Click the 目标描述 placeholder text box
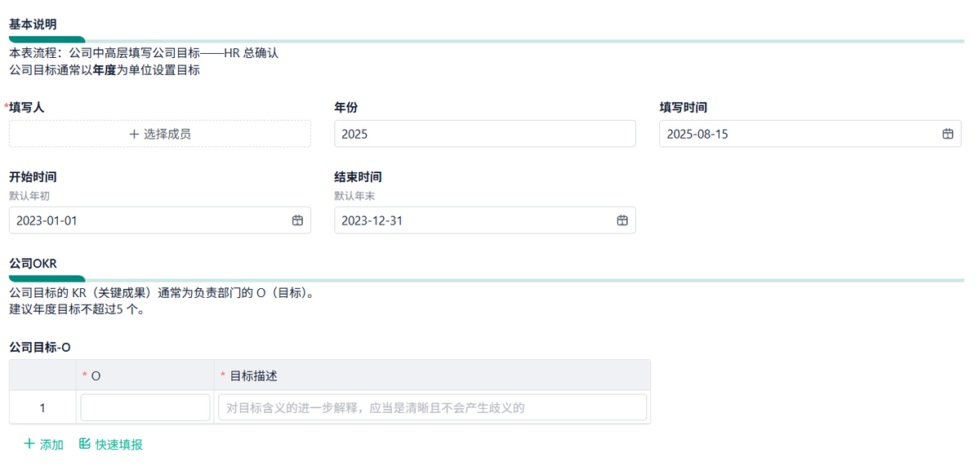 pyautogui.click(x=432, y=407)
